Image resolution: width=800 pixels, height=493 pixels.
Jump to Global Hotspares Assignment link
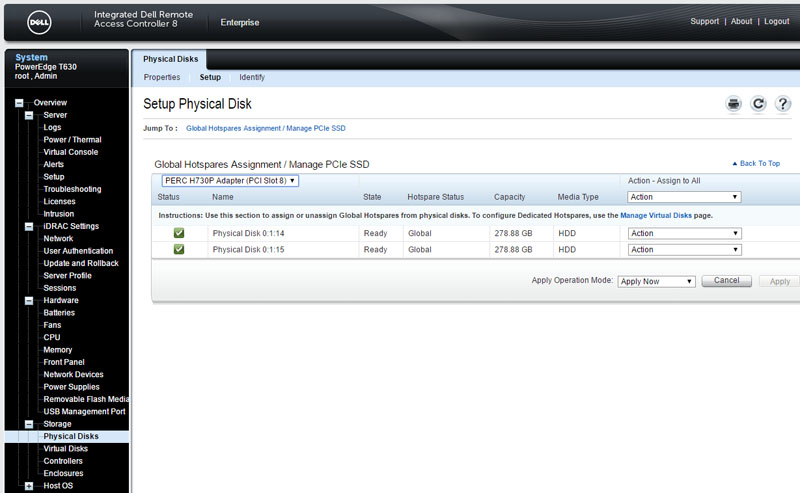(266, 128)
